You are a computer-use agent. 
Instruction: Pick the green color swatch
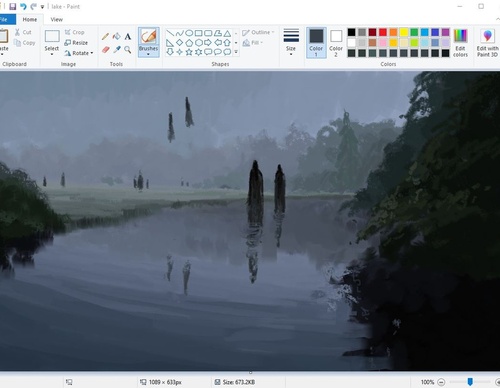click(414, 32)
